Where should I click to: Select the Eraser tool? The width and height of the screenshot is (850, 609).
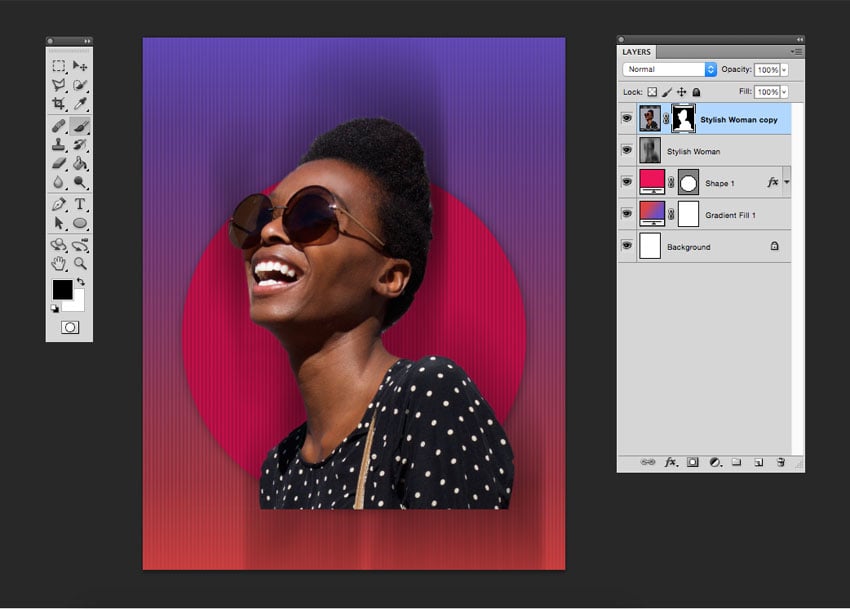click(59, 163)
